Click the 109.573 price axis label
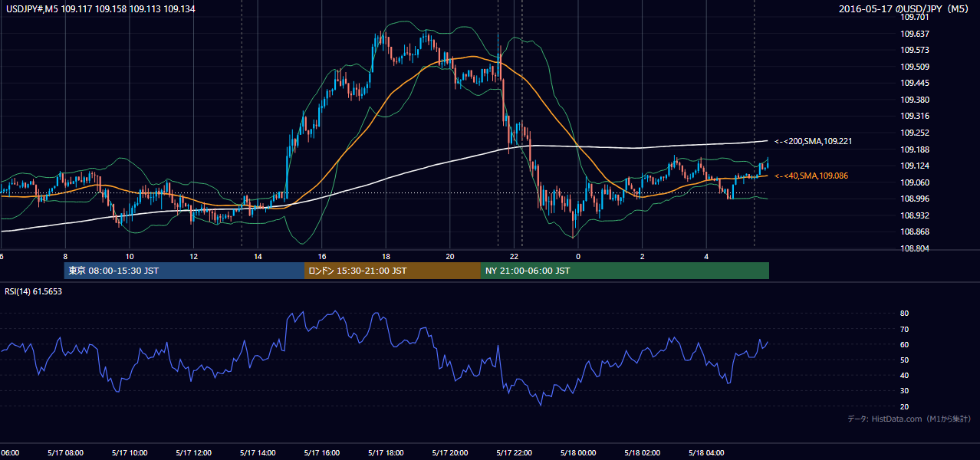Screen dimensions: 980x460 point(915,50)
